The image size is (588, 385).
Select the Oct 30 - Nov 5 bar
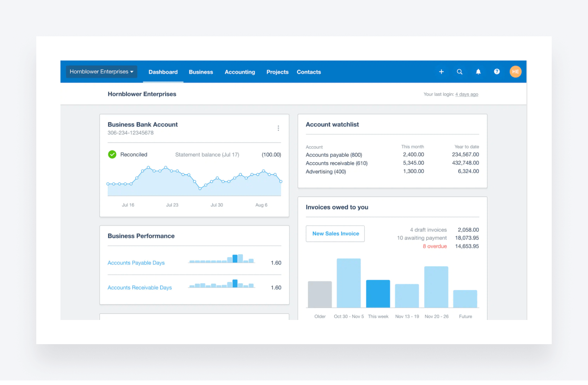(349, 283)
